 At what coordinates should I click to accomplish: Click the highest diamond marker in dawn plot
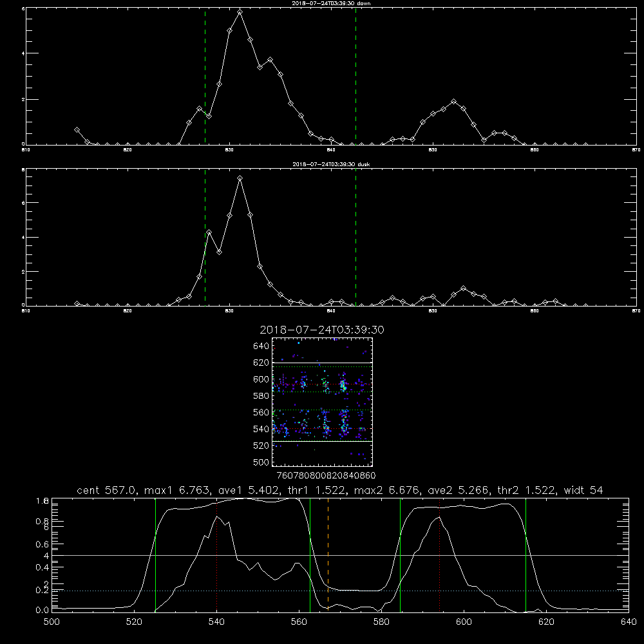[x=240, y=12]
